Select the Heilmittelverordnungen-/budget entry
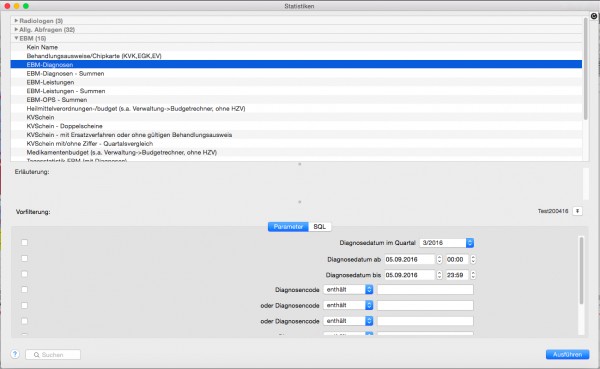 (296, 108)
